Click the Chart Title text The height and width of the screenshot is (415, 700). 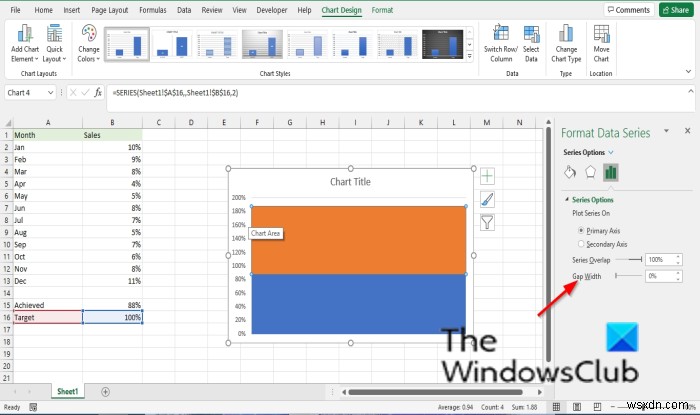(350, 182)
